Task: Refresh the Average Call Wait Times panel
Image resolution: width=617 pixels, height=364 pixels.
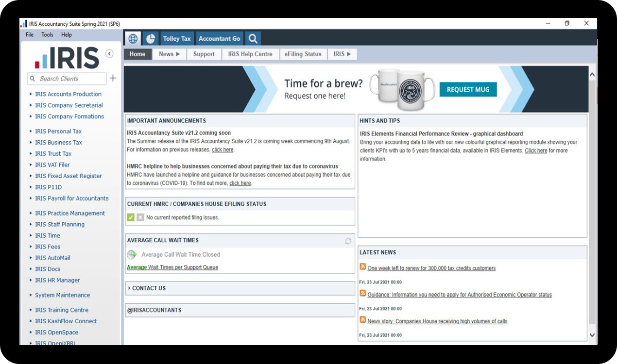Action: tap(348, 241)
